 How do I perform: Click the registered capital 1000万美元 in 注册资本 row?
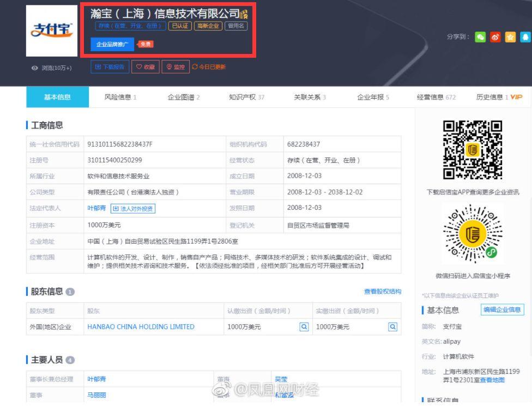coord(104,225)
